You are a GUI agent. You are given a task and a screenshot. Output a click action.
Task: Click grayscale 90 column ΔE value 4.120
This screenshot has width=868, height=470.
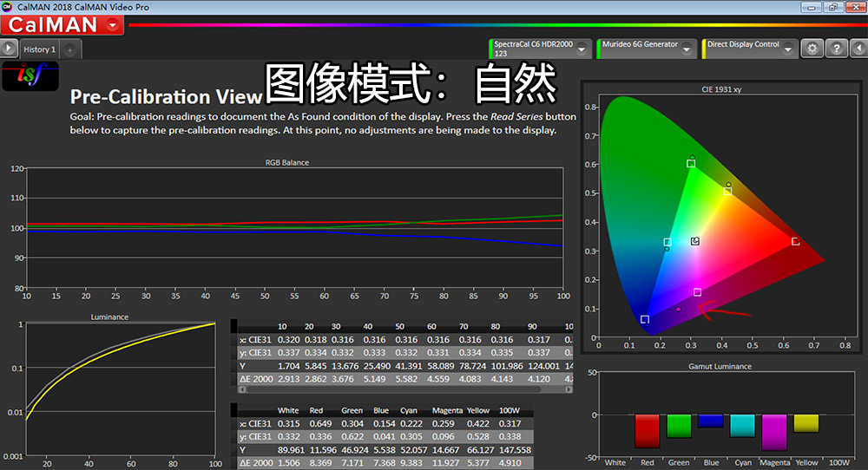(539, 379)
